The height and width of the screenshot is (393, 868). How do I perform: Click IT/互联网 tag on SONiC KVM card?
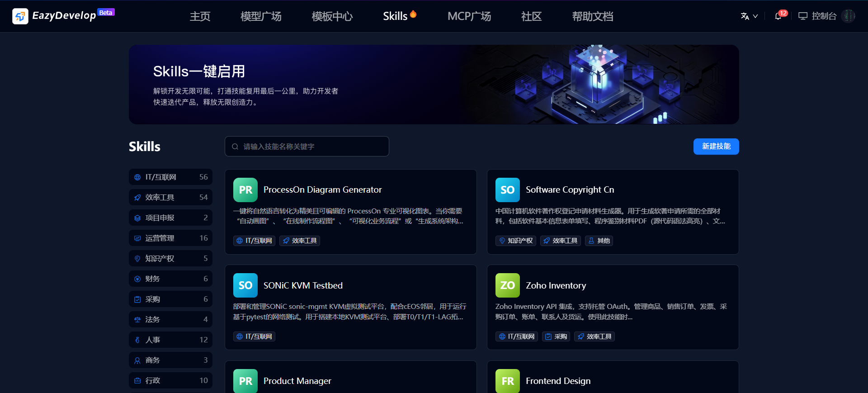[255, 336]
